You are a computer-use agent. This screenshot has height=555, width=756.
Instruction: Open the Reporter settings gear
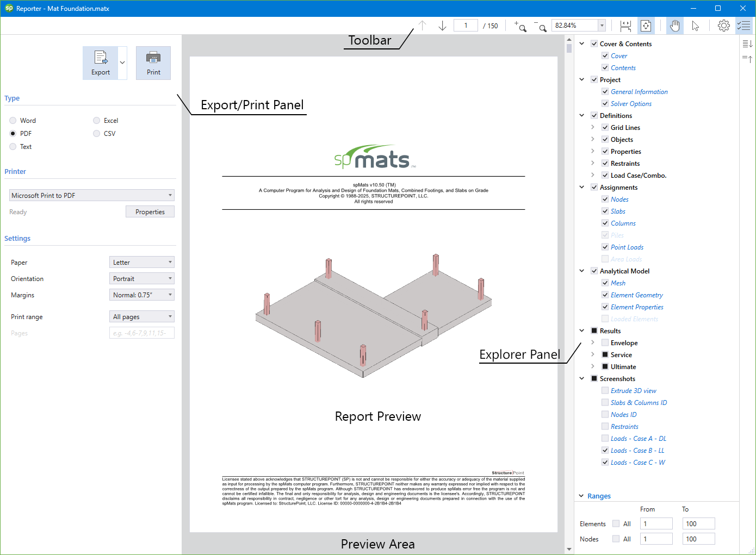click(x=723, y=25)
